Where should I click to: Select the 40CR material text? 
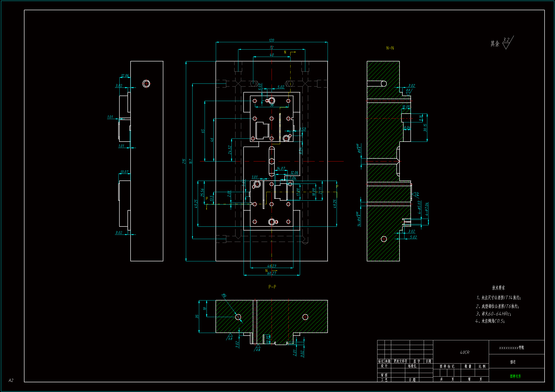(464, 352)
